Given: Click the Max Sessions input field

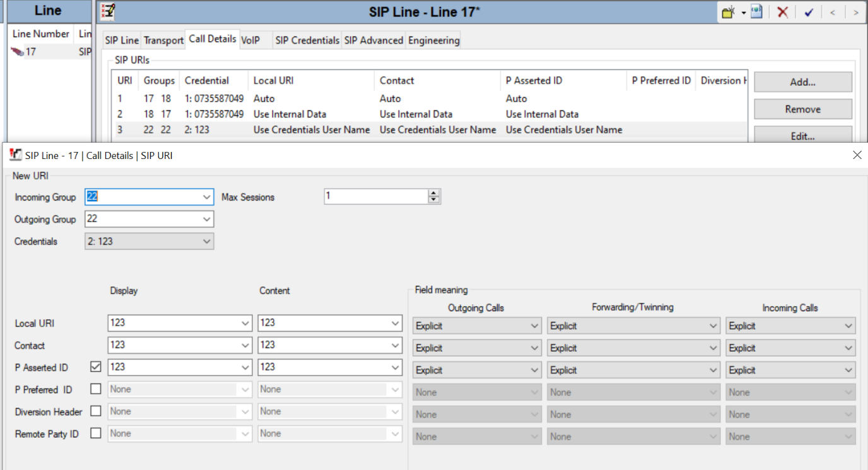Looking at the screenshot, I should coord(377,196).
